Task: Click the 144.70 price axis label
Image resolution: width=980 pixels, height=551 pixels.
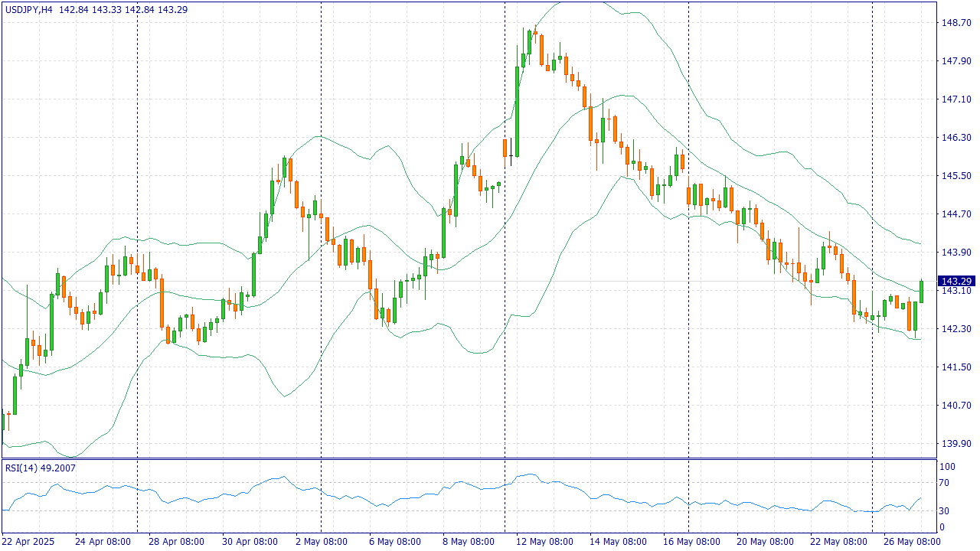Action: [x=955, y=214]
